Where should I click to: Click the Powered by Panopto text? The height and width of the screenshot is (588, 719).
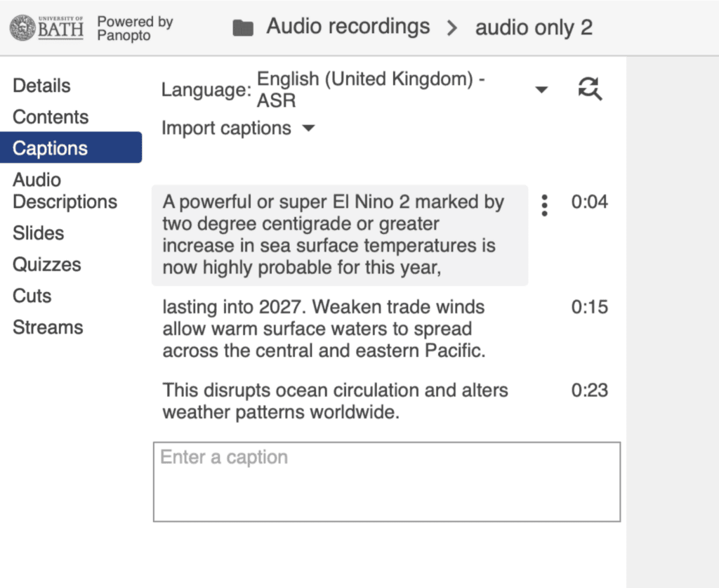135,28
